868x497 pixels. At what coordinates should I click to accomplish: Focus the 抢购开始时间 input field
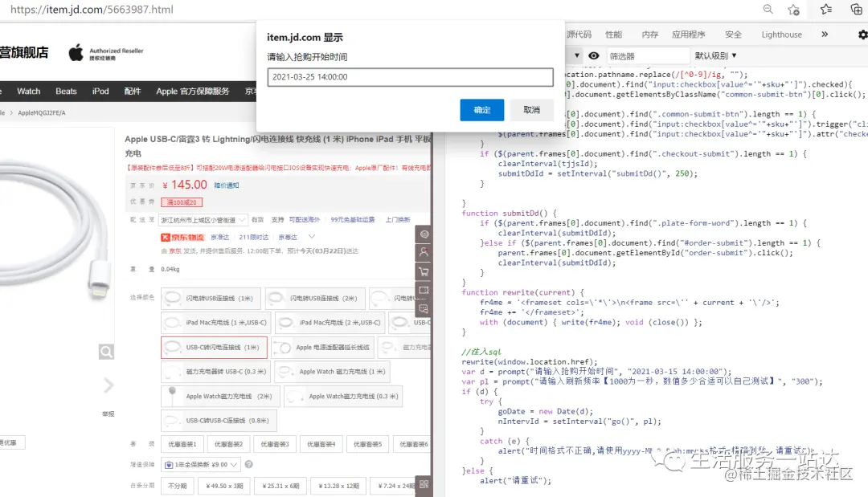pyautogui.click(x=410, y=77)
